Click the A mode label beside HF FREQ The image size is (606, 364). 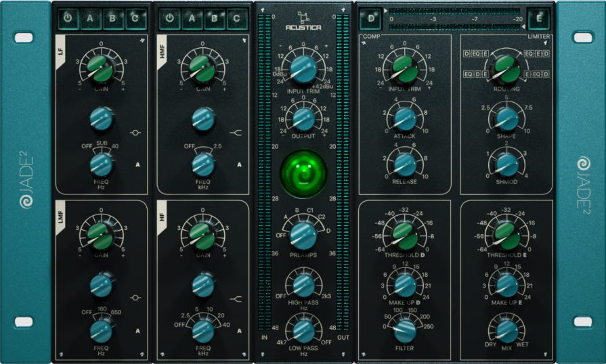point(239,331)
